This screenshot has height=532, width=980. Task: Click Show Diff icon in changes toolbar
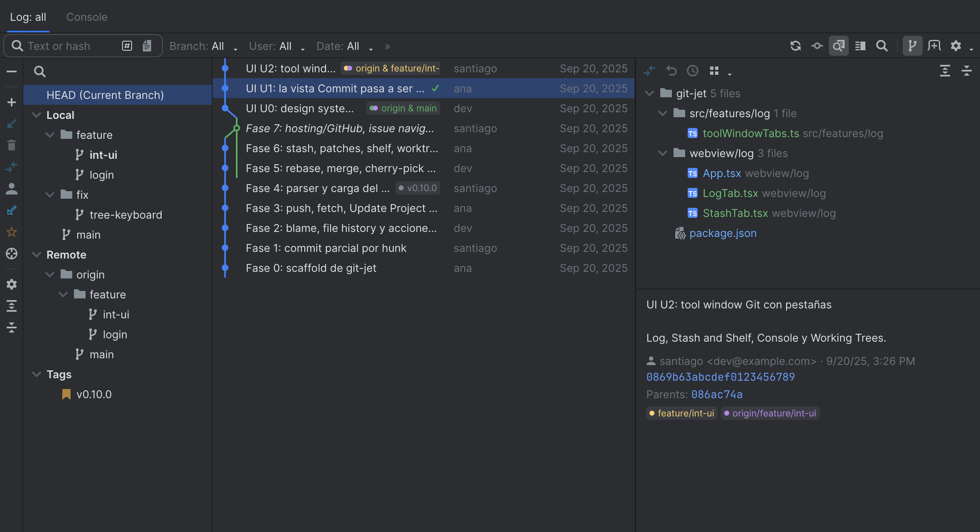649,71
